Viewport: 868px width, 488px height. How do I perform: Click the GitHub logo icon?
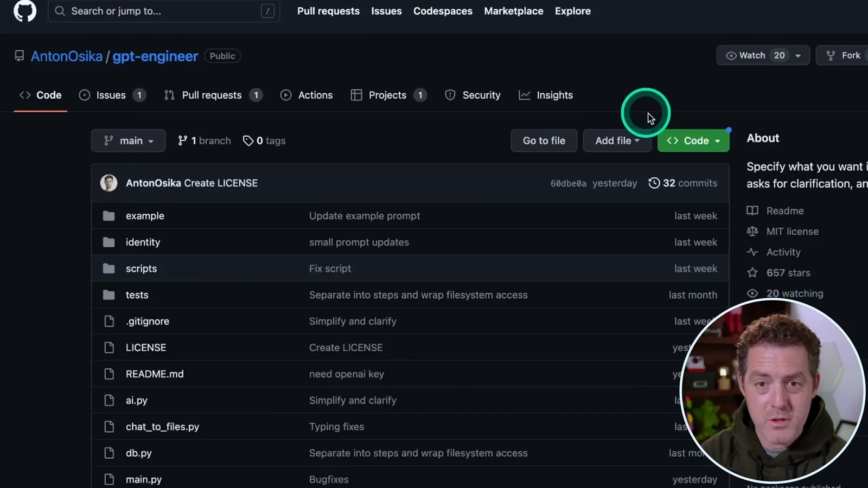tap(24, 10)
